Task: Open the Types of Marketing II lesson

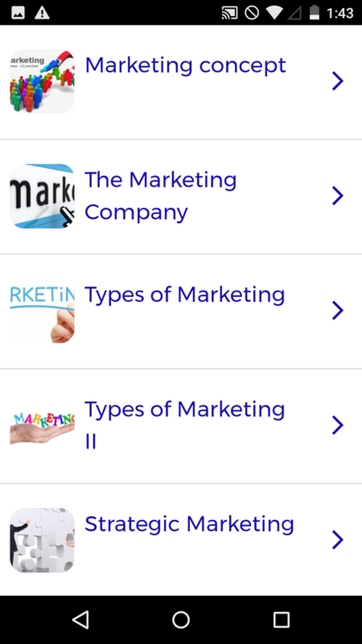Action: [x=338, y=425]
